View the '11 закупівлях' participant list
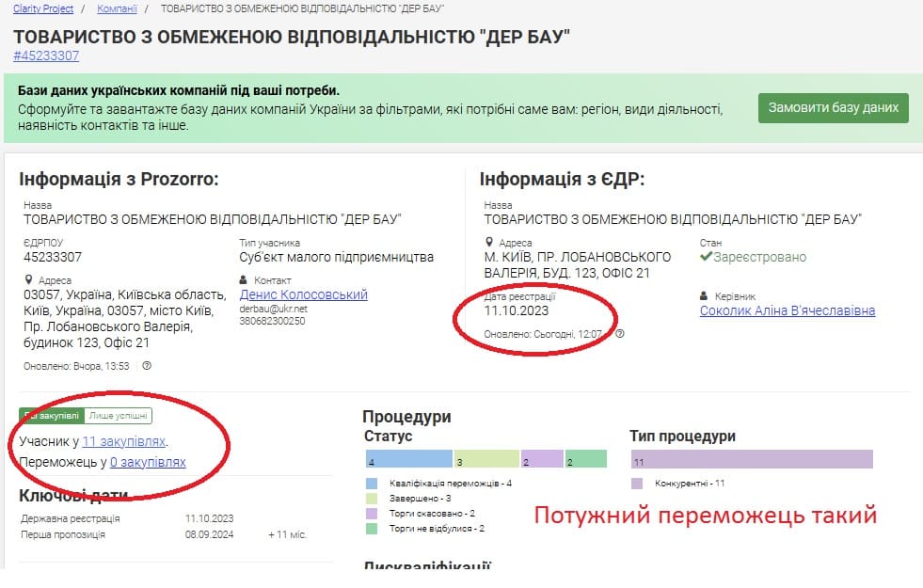The height and width of the screenshot is (588, 923). pos(124,440)
